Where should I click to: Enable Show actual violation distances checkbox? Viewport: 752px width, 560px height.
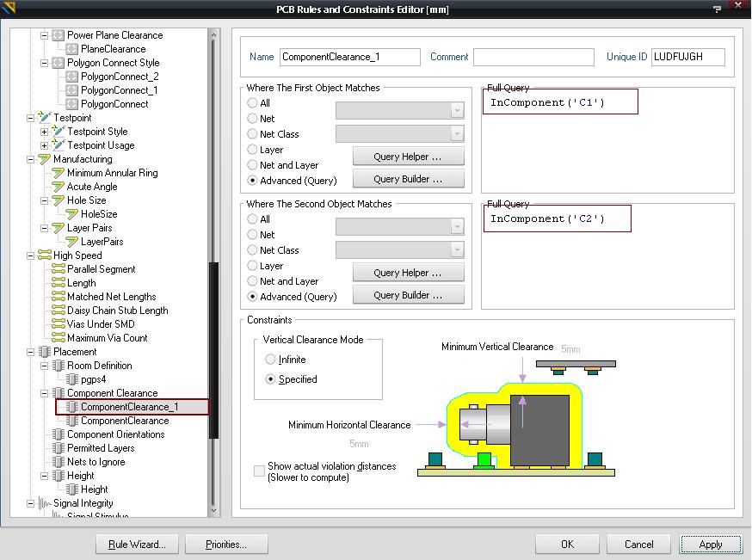(259, 471)
